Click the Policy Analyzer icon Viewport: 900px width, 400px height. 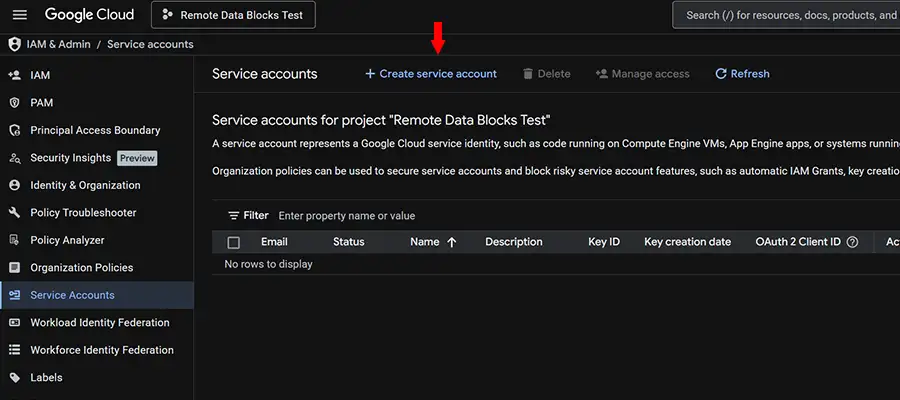click(15, 240)
